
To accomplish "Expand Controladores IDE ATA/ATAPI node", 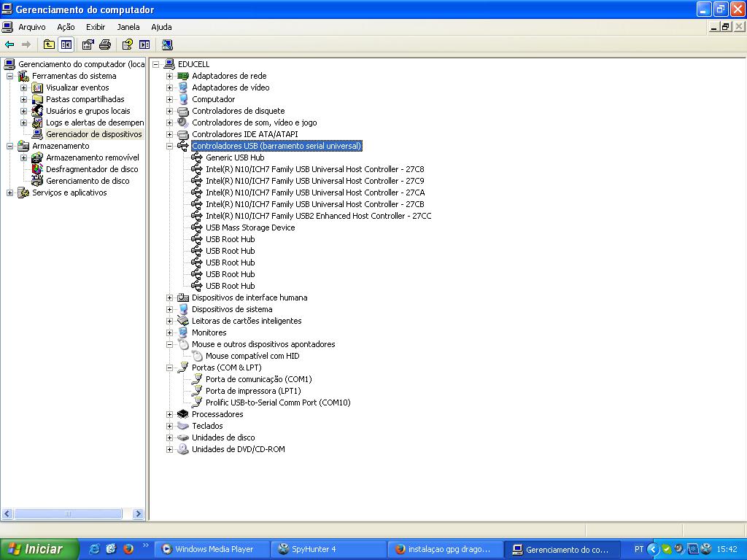I will (x=169, y=134).
